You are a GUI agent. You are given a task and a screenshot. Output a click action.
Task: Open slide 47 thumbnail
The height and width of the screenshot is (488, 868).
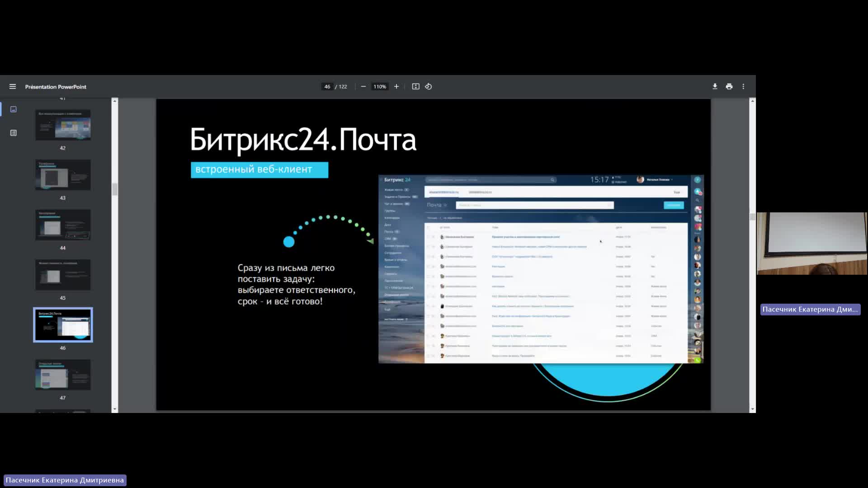[63, 375]
